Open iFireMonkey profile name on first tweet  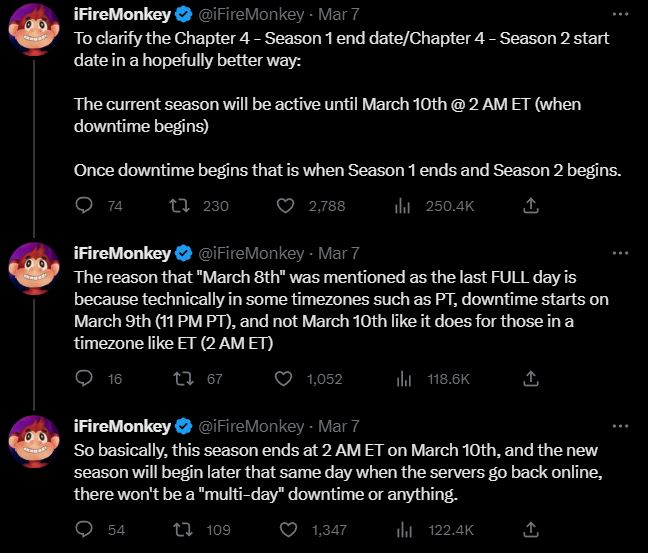[122, 14]
